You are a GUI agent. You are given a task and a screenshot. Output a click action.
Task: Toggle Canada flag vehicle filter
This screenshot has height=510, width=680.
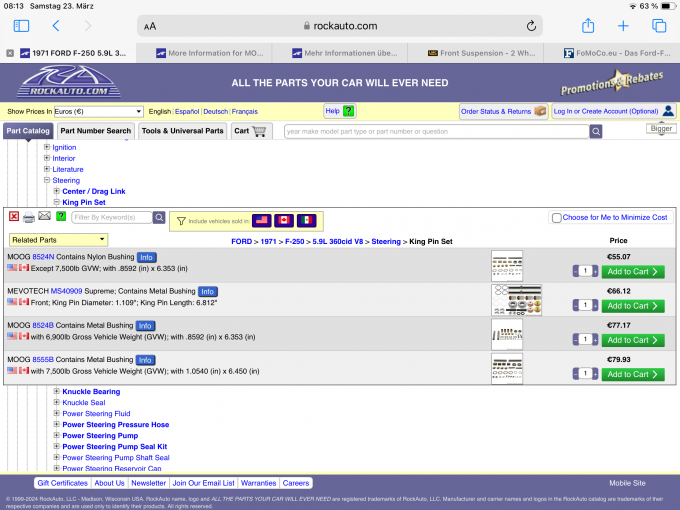(284, 221)
